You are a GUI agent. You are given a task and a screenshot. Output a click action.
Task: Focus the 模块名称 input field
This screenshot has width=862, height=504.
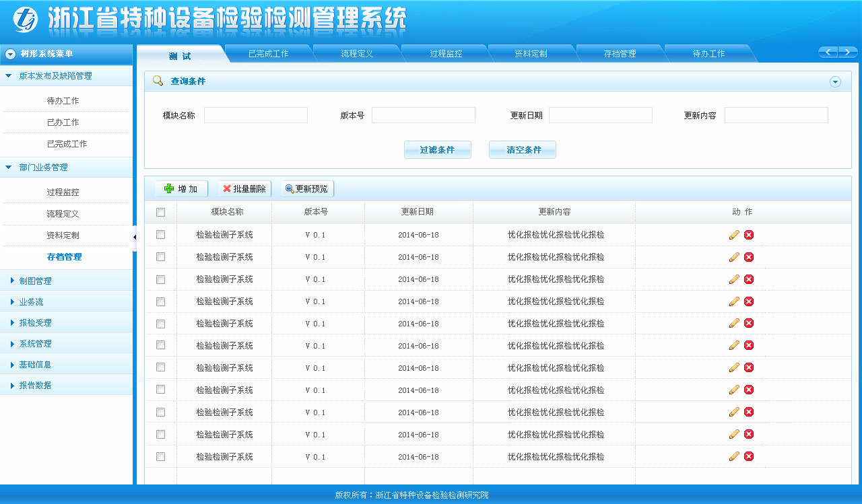click(x=256, y=115)
